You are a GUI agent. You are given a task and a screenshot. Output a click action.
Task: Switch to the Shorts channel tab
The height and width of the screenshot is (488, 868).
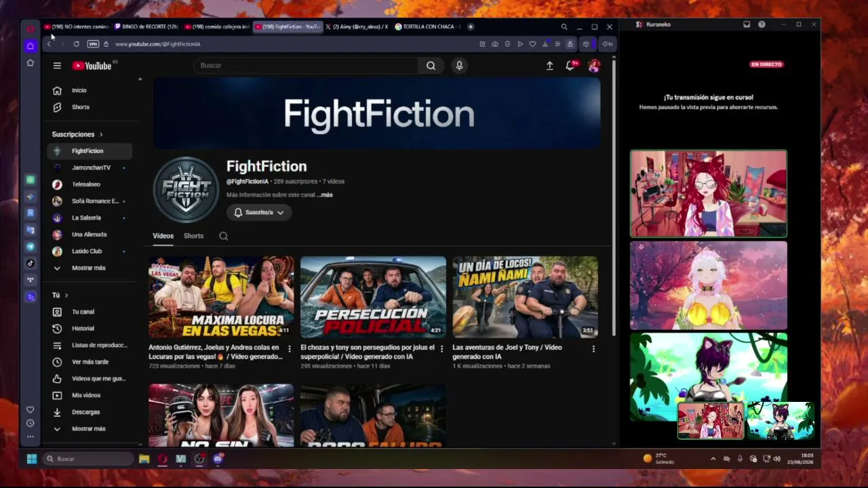193,236
